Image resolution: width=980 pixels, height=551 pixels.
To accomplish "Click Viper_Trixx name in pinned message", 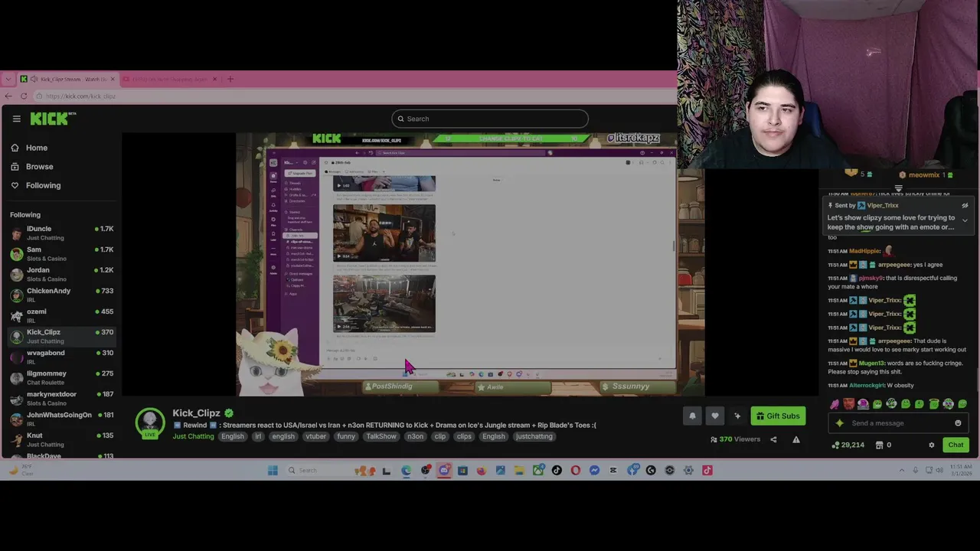I will (x=882, y=205).
